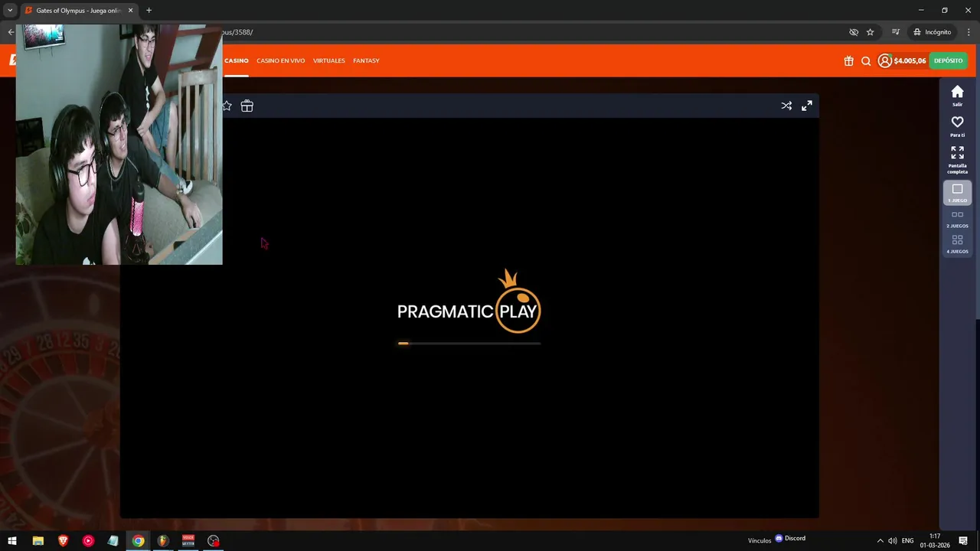
Task: Show hidden system tray icons
Action: (x=880, y=541)
